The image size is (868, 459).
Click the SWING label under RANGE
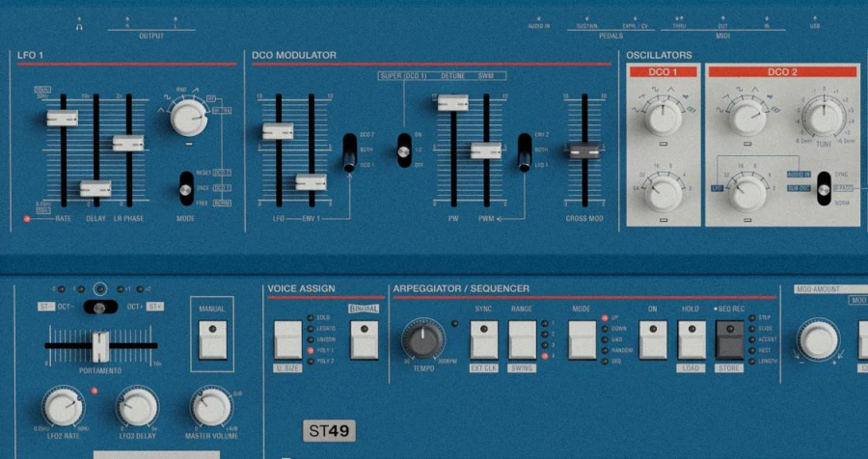[x=522, y=368]
